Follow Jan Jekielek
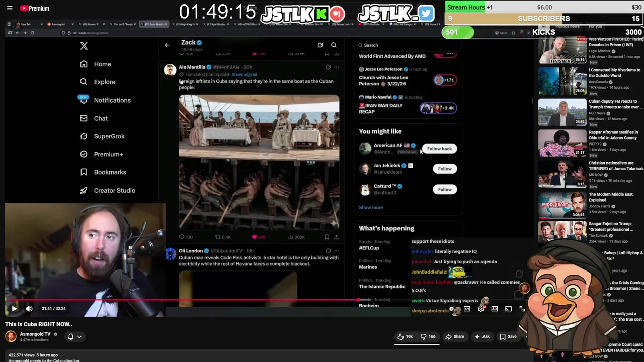The height and width of the screenshot is (362, 644). (x=445, y=169)
